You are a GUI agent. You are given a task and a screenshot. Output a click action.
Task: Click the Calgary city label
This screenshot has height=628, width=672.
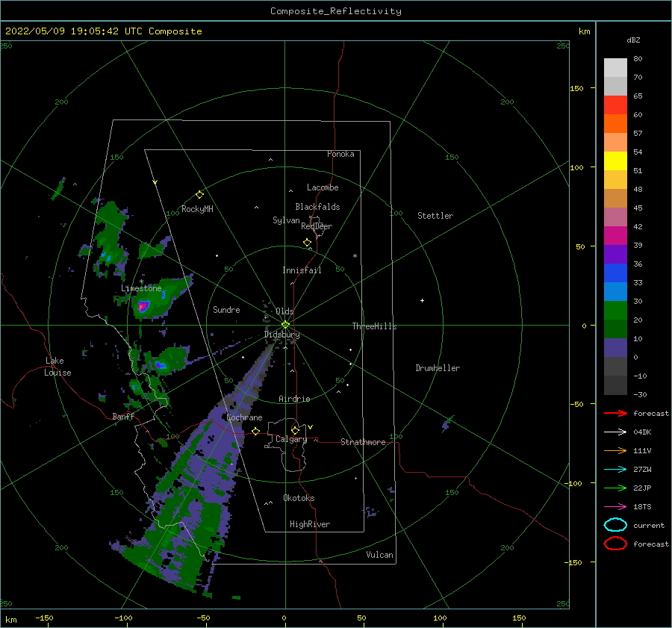coord(291,439)
